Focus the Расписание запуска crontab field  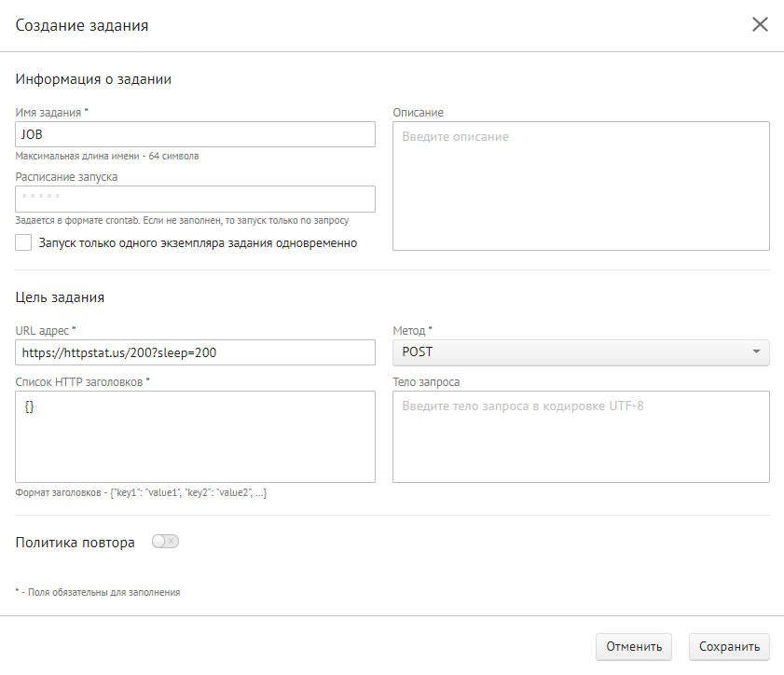click(x=195, y=199)
